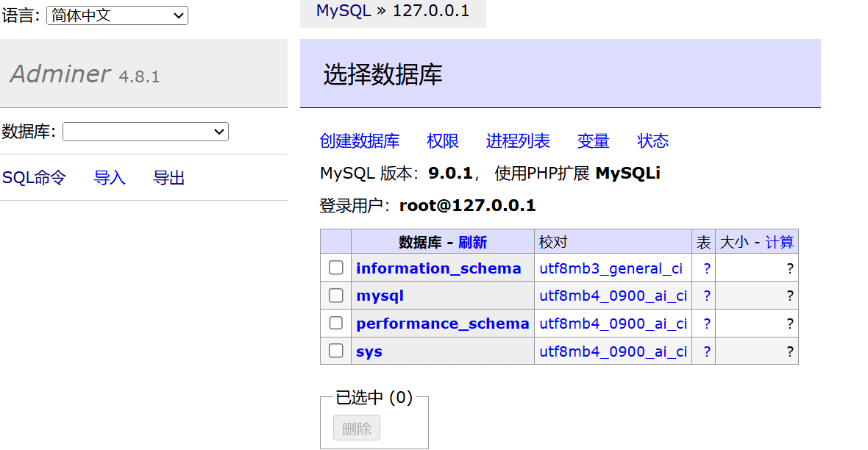Click the Adminer logo heading
The height and width of the screenshot is (450, 868).
[x=60, y=74]
